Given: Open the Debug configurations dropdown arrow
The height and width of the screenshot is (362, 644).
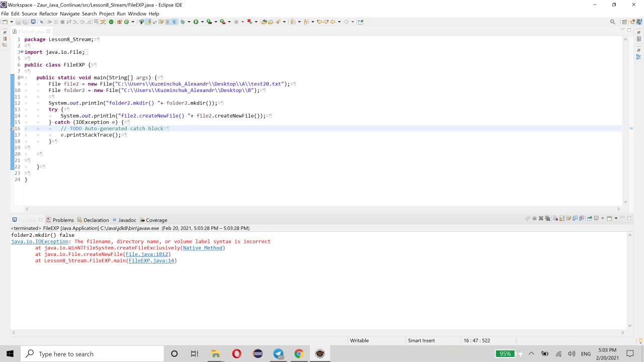Looking at the screenshot, I should tap(189, 22).
